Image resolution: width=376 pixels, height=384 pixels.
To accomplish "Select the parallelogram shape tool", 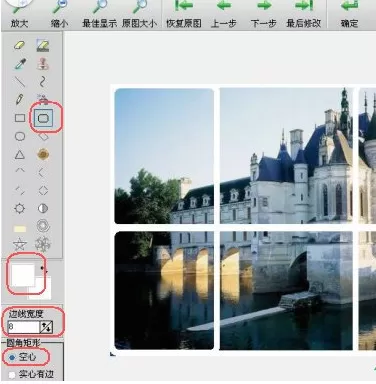I will 43,137.
